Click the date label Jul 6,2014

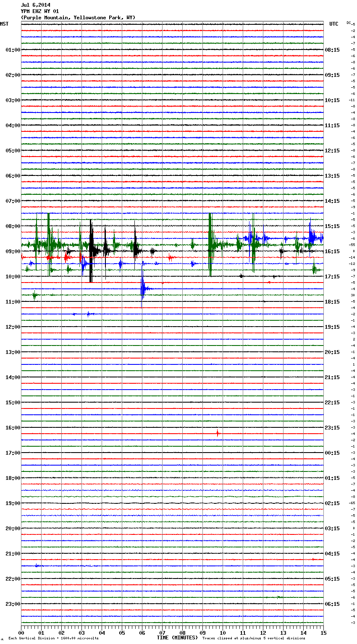pos(35,5)
